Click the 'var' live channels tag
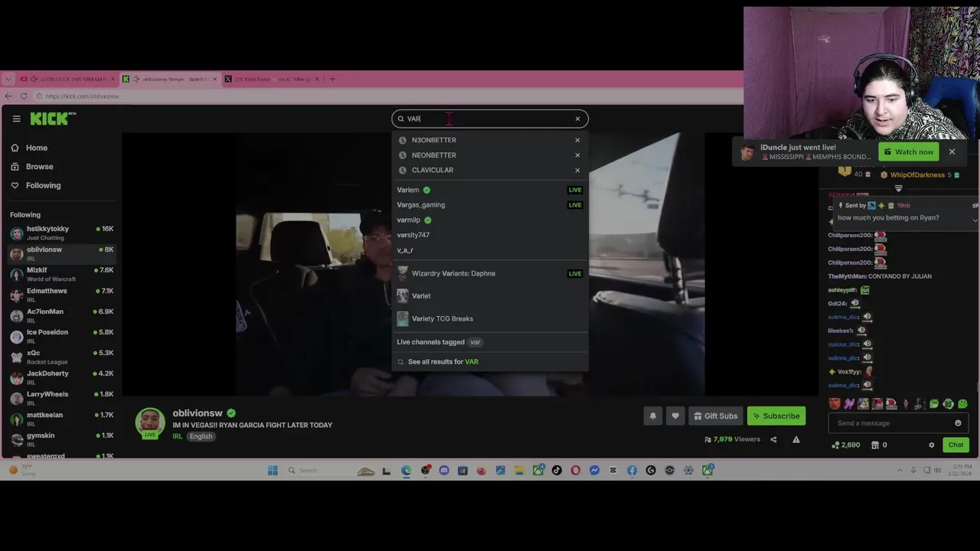 coord(475,342)
